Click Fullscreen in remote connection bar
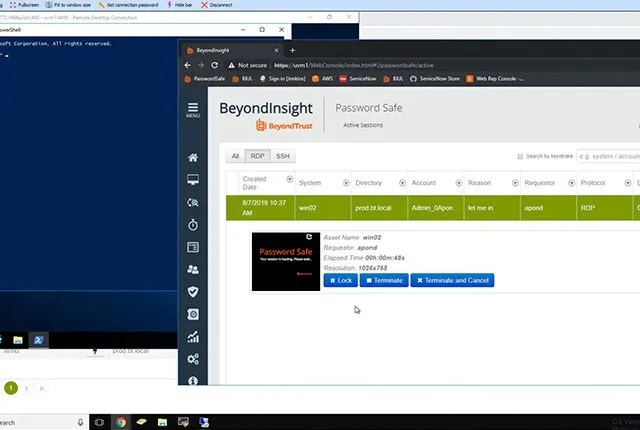The height and width of the screenshot is (430, 640). tap(24, 5)
